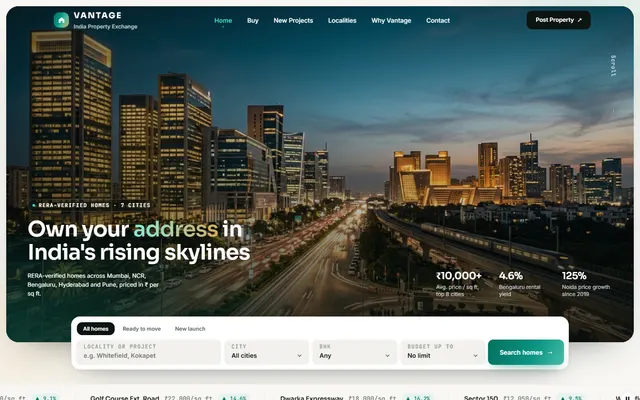This screenshot has height=400, width=640.
Task: Go to New Projects page
Action: tap(293, 20)
